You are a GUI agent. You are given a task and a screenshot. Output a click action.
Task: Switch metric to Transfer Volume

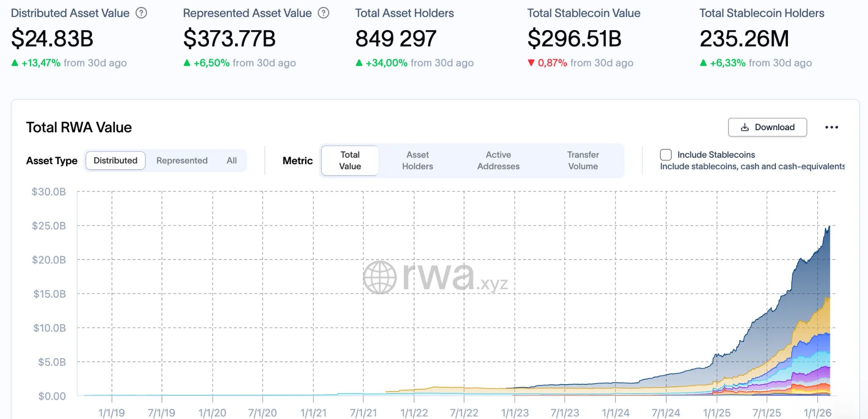click(583, 161)
